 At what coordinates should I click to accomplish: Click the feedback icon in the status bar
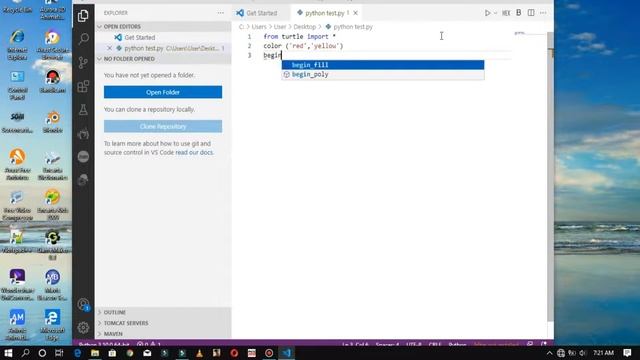tap(530, 344)
